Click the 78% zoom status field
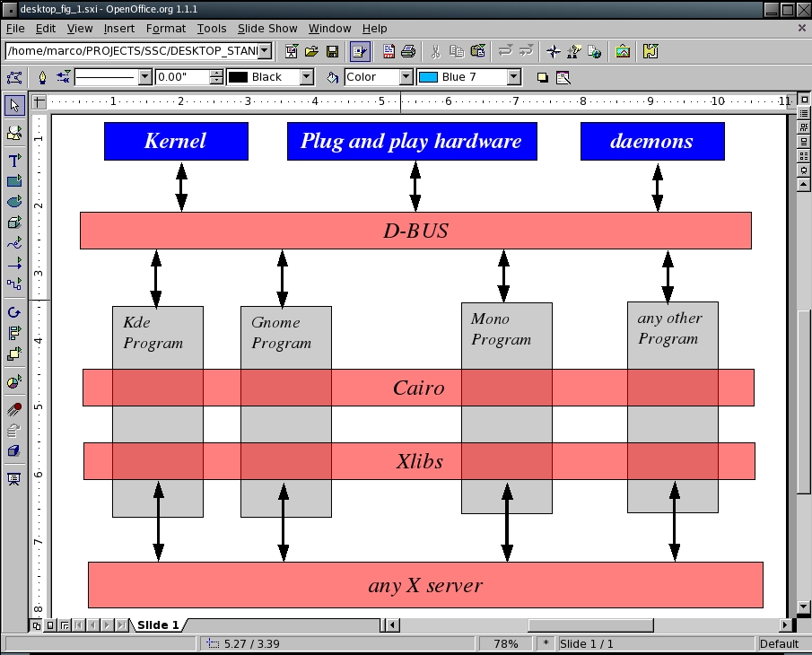 pyautogui.click(x=506, y=643)
